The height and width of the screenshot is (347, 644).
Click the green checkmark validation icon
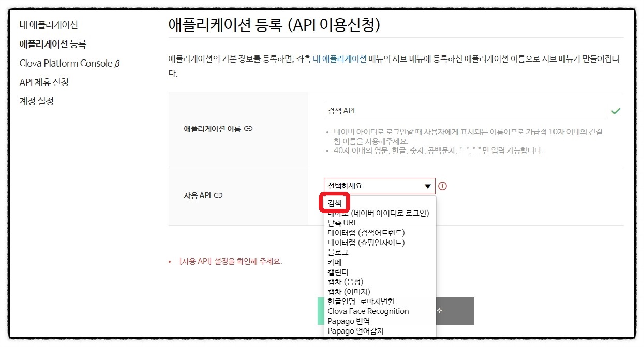click(x=616, y=111)
